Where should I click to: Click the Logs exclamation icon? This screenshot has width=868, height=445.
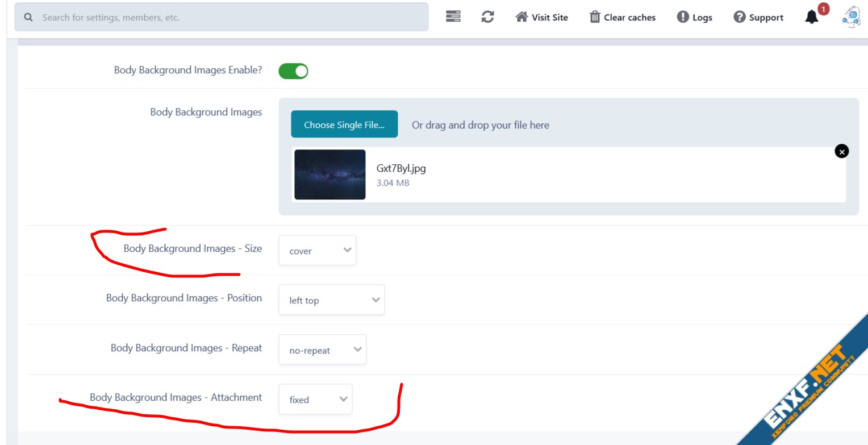683,17
